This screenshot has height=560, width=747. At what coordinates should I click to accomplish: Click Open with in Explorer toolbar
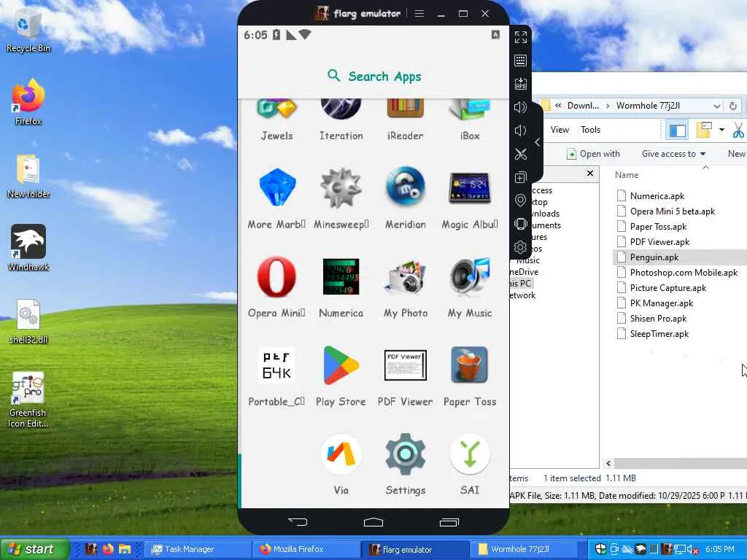(x=593, y=154)
